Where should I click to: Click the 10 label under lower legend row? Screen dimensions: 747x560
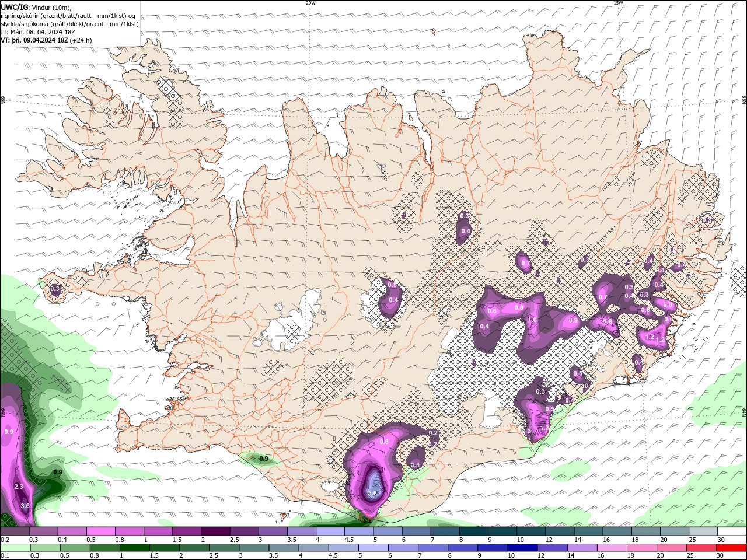click(x=511, y=556)
